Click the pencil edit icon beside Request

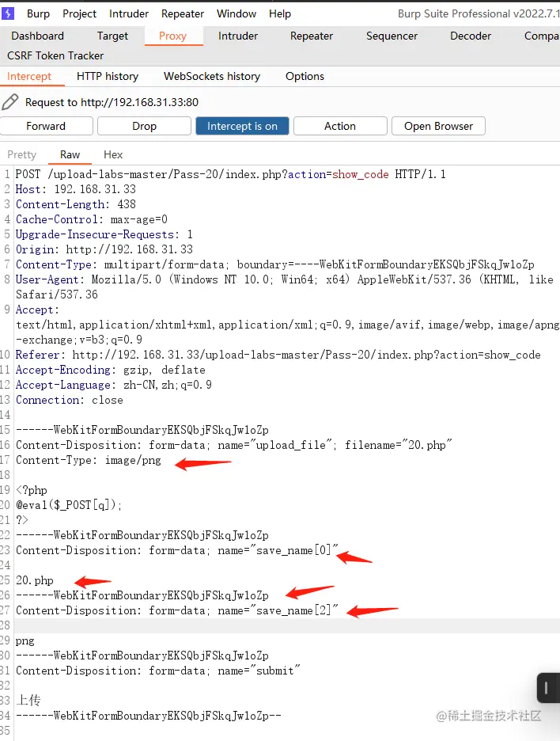[x=10, y=101]
